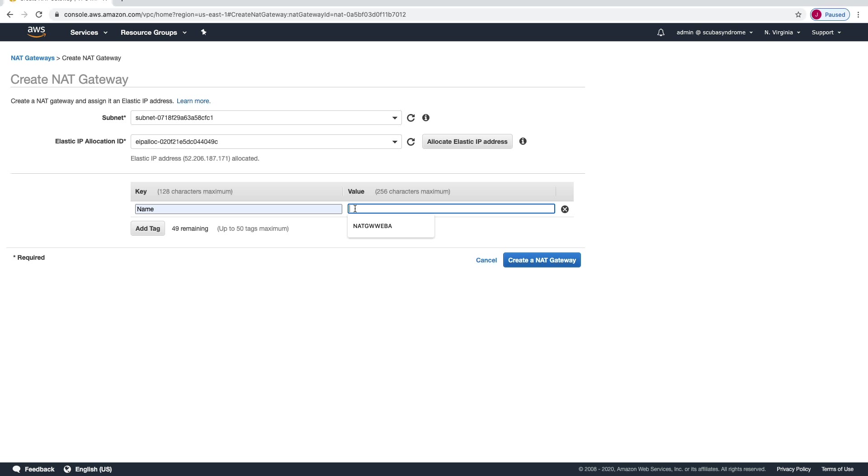The width and height of the screenshot is (868, 476).
Task: Click the AWS logo home icon
Action: (x=36, y=32)
